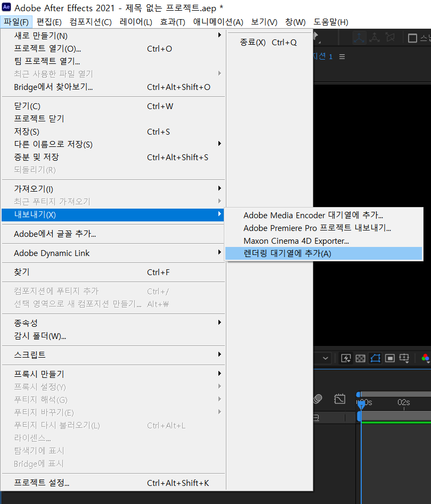The image size is (431, 504).
Task: Choose 증분 및 저장
Action: tap(113, 157)
